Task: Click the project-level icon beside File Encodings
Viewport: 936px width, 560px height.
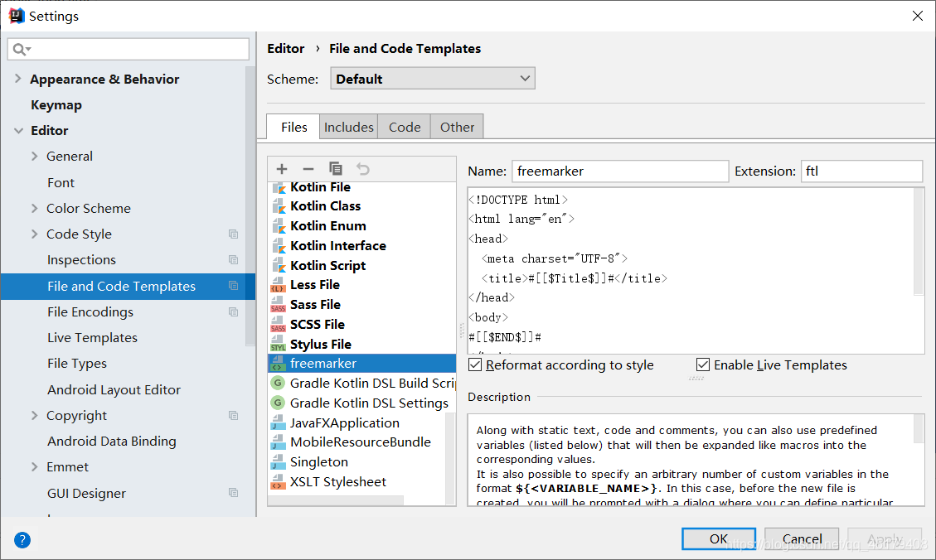Action: point(234,312)
